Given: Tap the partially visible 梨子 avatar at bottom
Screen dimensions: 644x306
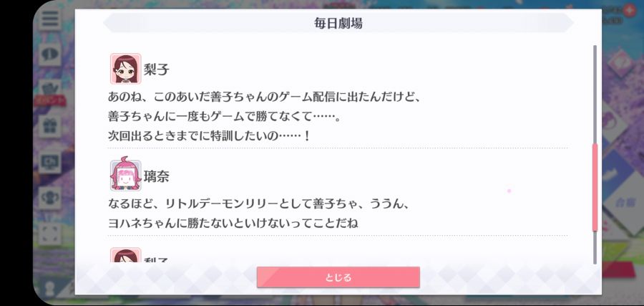Looking at the screenshot, I should (x=125, y=255).
